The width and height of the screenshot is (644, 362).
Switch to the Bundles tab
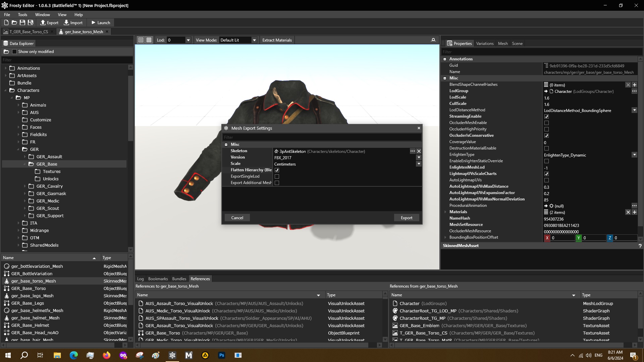(x=179, y=279)
